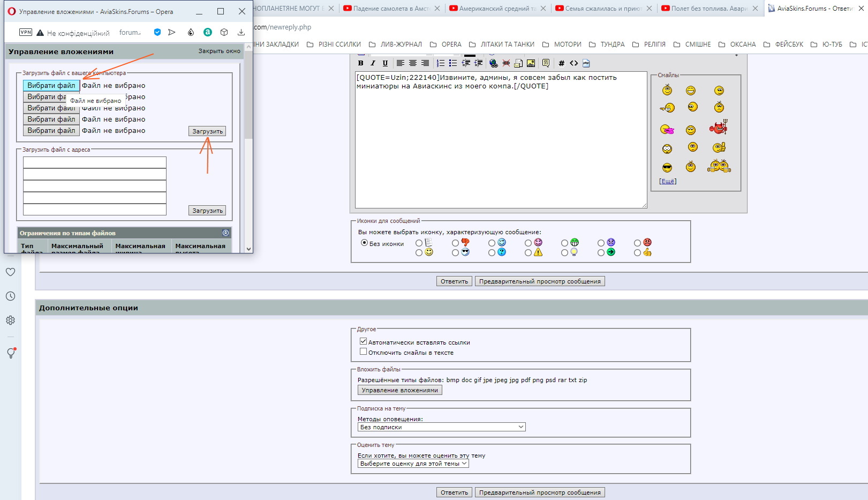
Task: Open the ЛІТАКИ ТА ТАНКИ bookmarks folder
Action: point(502,44)
